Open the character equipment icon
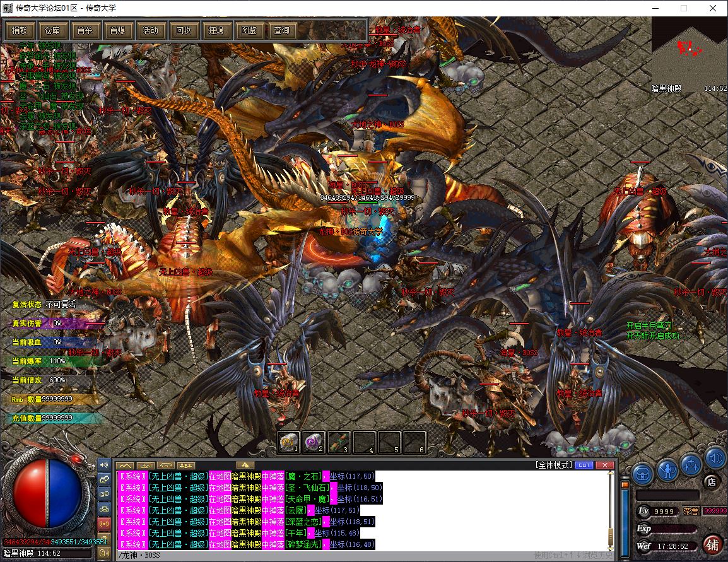Screen dimensions: 728x562 click(x=668, y=470)
